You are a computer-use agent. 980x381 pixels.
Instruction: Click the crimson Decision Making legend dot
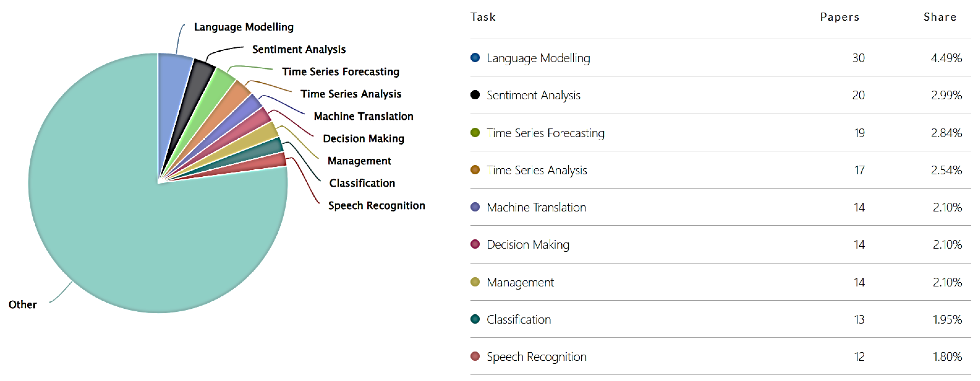tap(475, 244)
